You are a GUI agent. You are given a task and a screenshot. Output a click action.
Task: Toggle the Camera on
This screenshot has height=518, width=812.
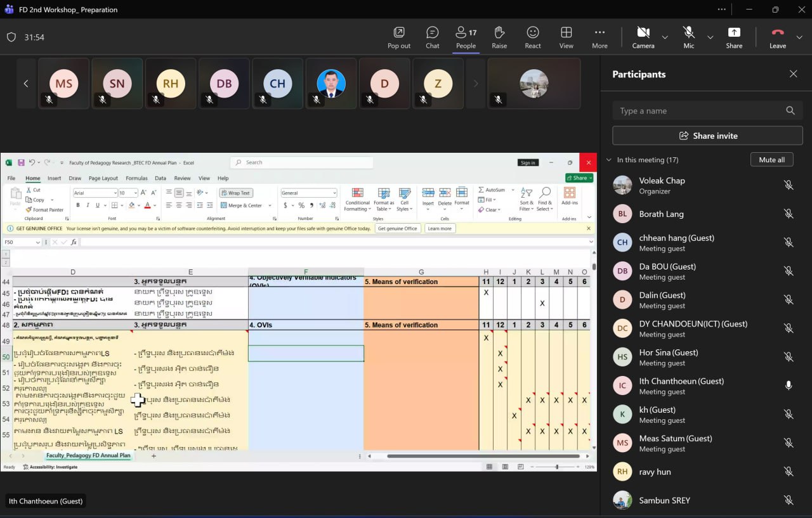(x=643, y=37)
